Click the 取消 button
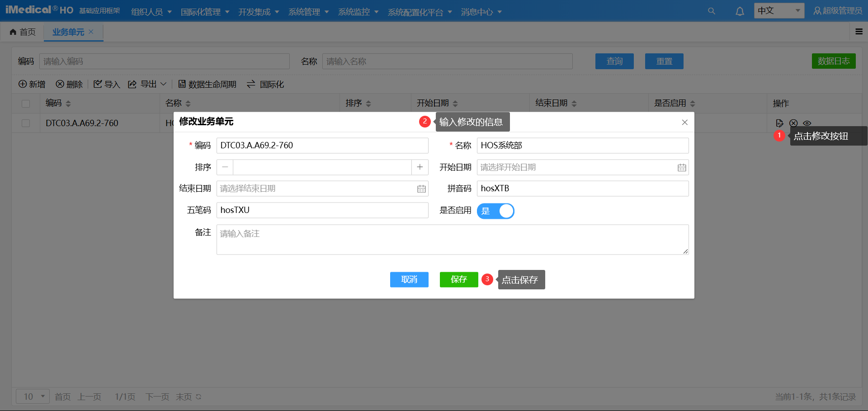Screen dimensions: 868x411 point(409,279)
